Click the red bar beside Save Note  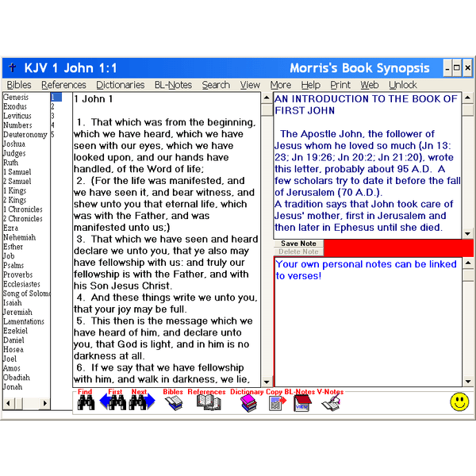point(398,248)
